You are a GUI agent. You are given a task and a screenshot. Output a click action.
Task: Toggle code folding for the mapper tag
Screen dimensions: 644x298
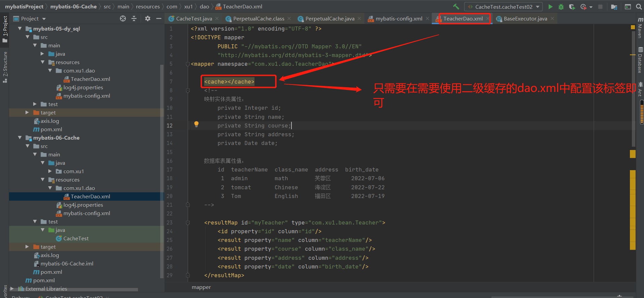click(188, 64)
